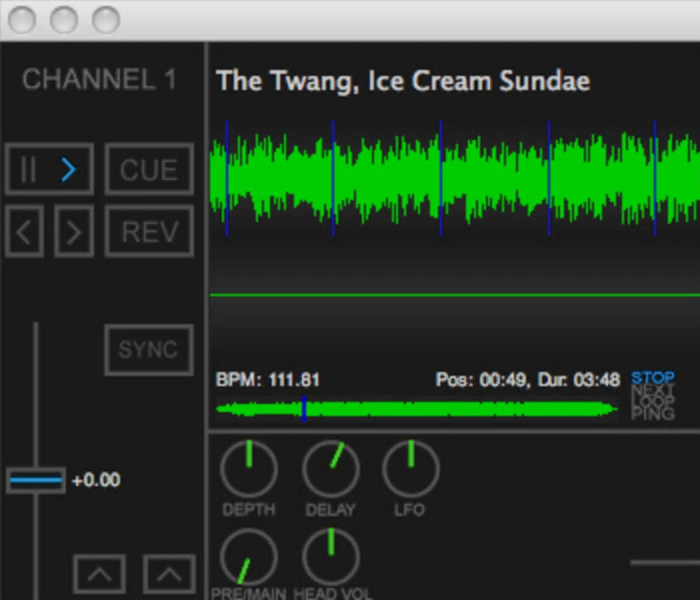The width and height of the screenshot is (700, 600).
Task: Click the second up-arrow button below SYNC
Action: (x=170, y=574)
